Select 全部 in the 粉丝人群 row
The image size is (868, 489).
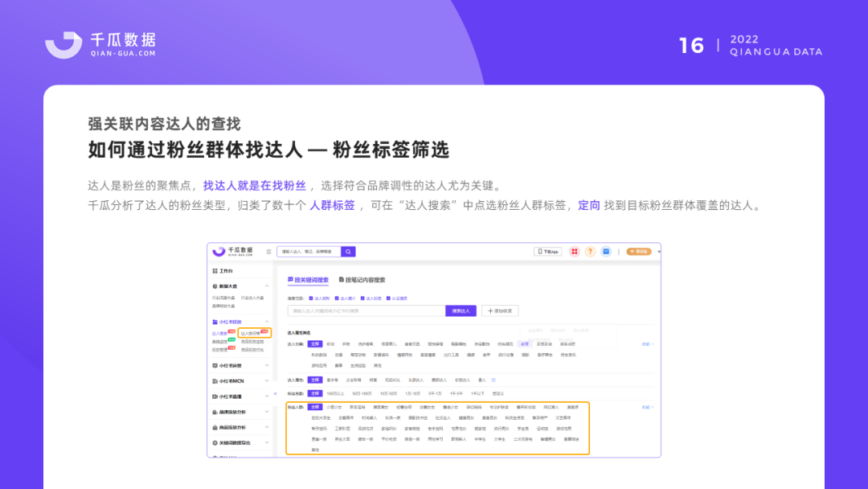tap(315, 407)
